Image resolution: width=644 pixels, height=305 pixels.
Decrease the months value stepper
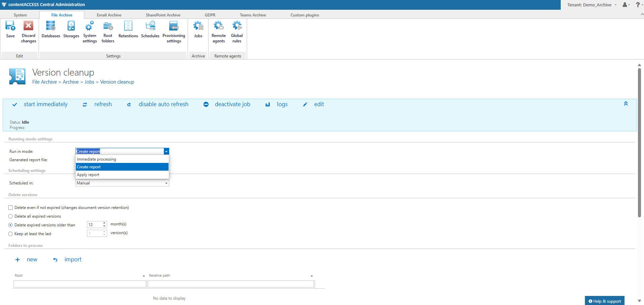[104, 226]
